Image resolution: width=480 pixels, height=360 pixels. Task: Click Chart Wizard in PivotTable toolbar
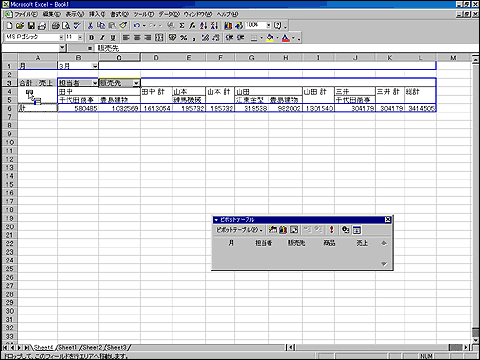point(283,230)
